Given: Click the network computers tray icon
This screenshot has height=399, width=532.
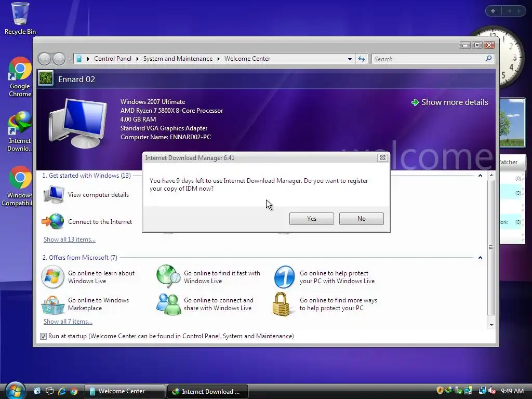Looking at the screenshot, I should pyautogui.click(x=482, y=391).
